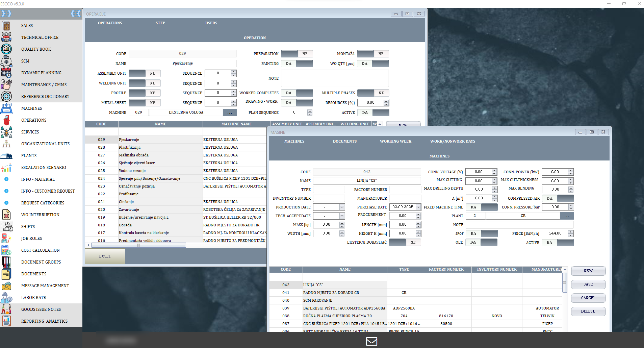Open the PRODUCTION DATE date picker
644x348 pixels.
click(342, 207)
